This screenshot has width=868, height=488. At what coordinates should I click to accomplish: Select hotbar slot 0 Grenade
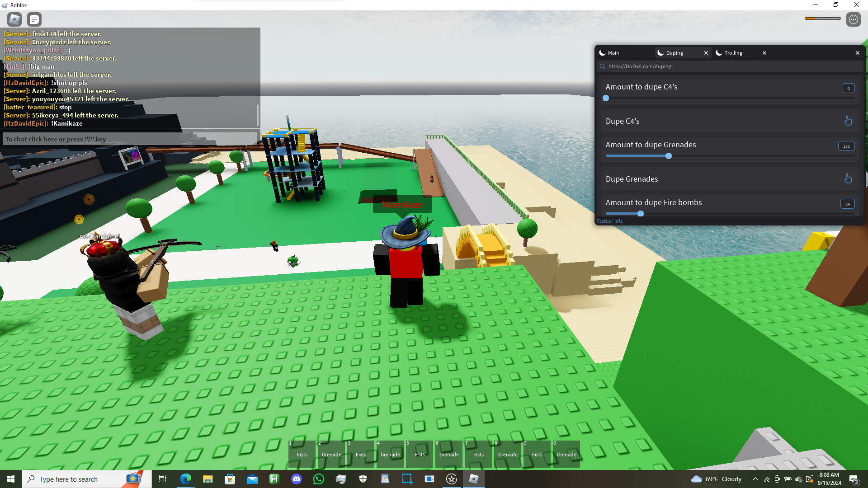click(566, 454)
